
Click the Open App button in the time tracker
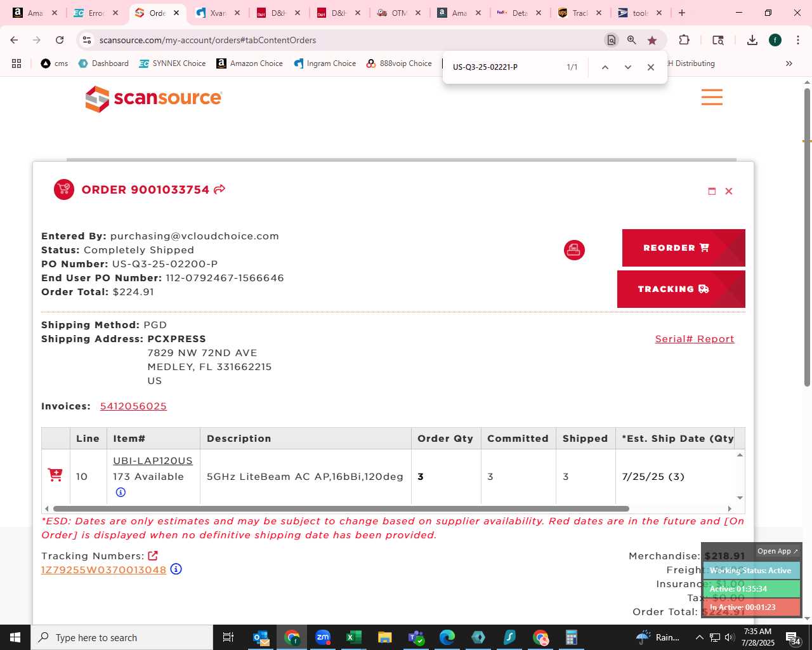[777, 551]
